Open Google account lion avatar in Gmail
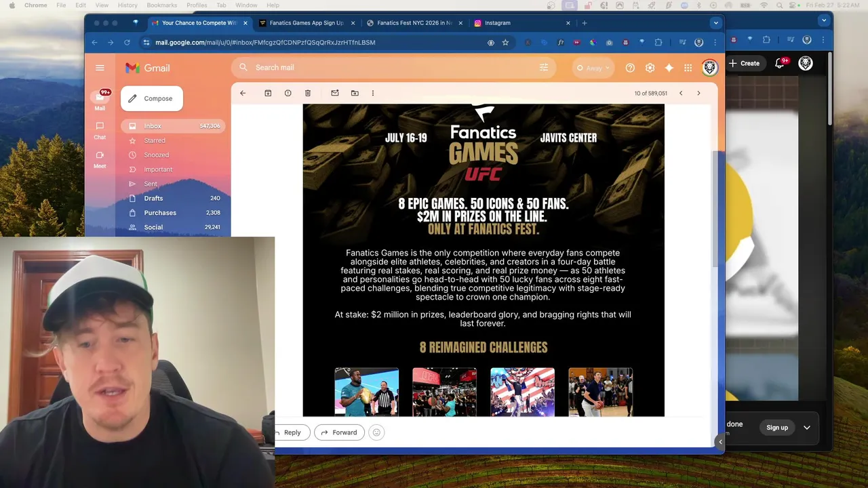The image size is (868, 488). [x=709, y=68]
